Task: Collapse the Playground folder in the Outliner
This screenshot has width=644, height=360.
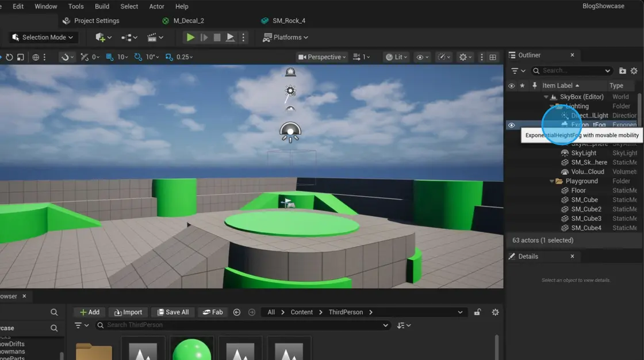Action: point(551,181)
